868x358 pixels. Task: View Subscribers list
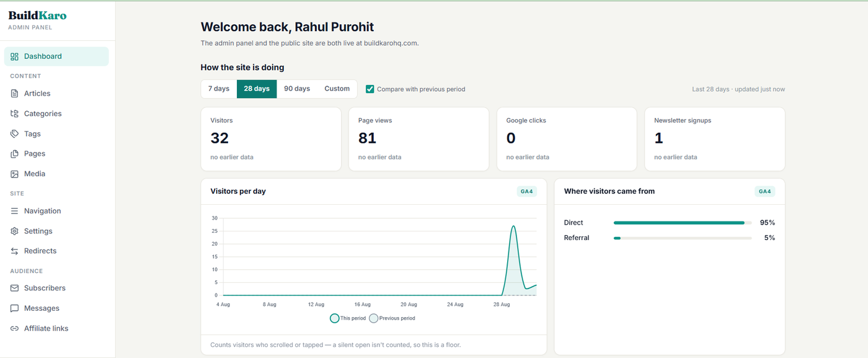coord(56,289)
